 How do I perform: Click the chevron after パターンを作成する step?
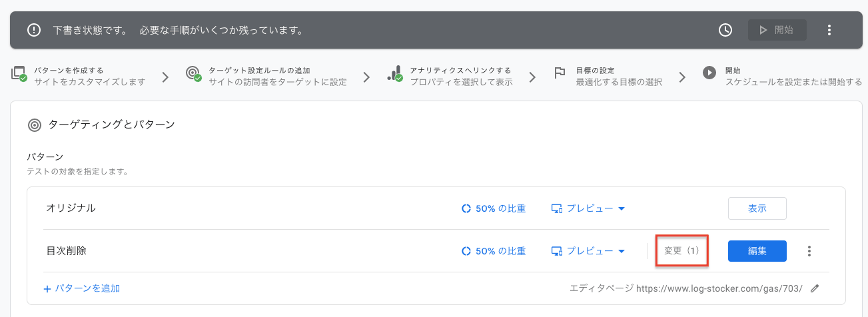[x=165, y=77]
